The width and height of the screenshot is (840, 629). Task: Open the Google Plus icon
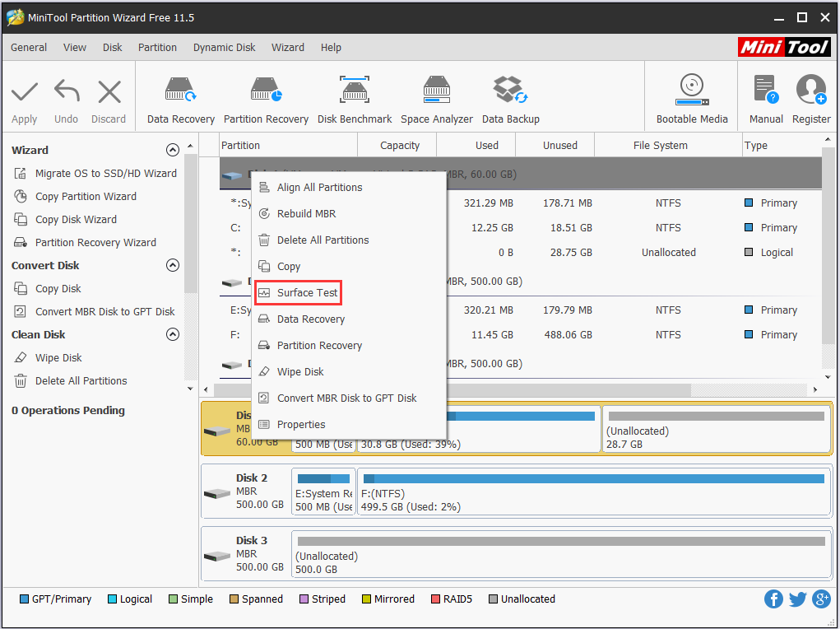point(821,599)
